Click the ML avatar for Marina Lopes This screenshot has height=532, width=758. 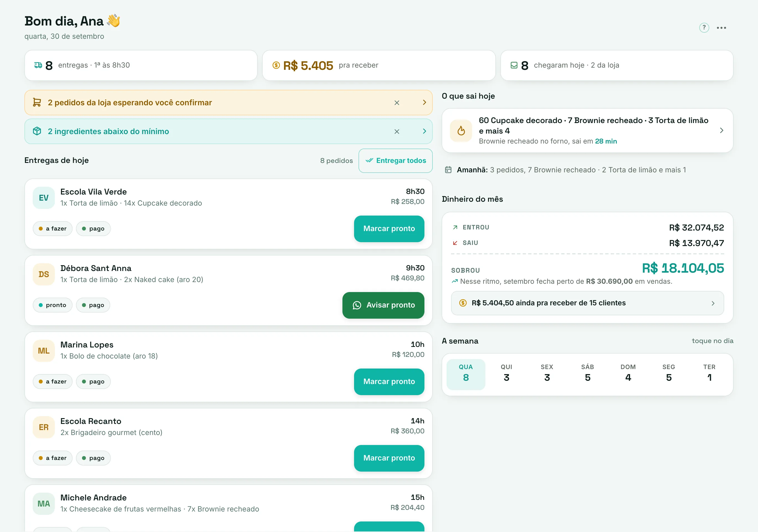point(43,351)
